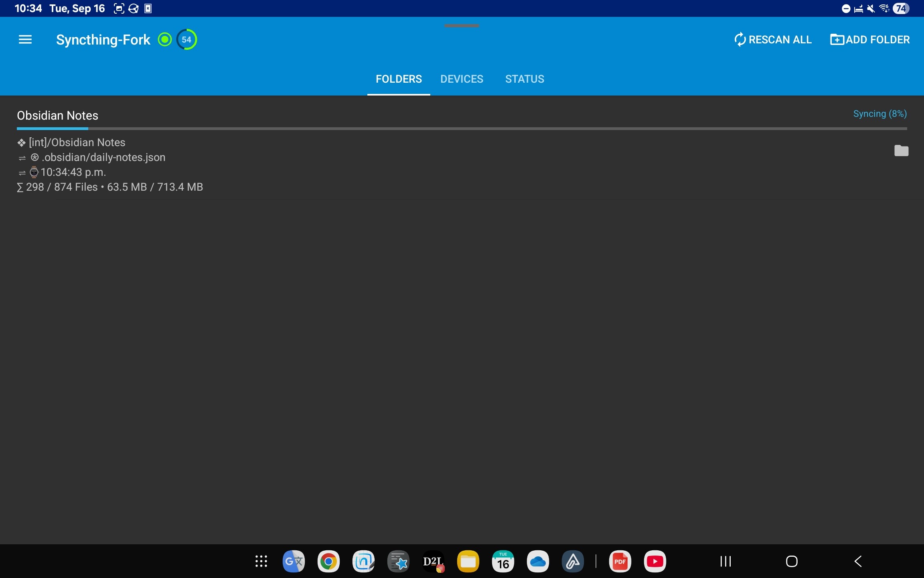Switch to the Status tab

point(525,79)
